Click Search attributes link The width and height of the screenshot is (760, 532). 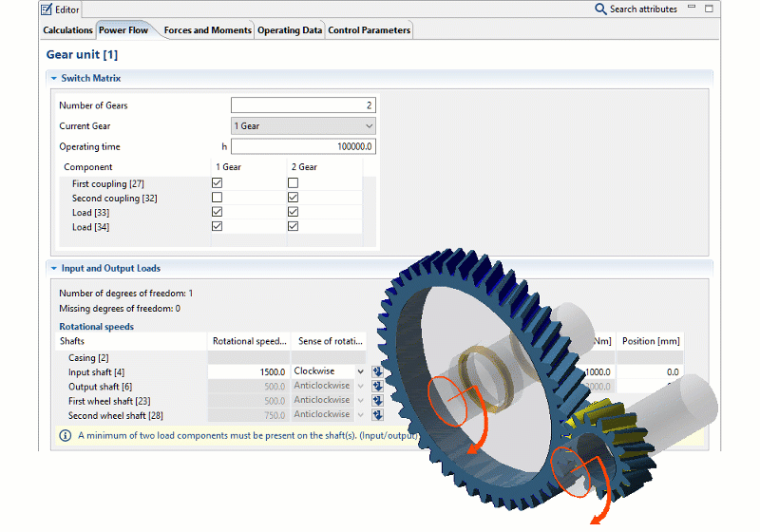pos(643,9)
